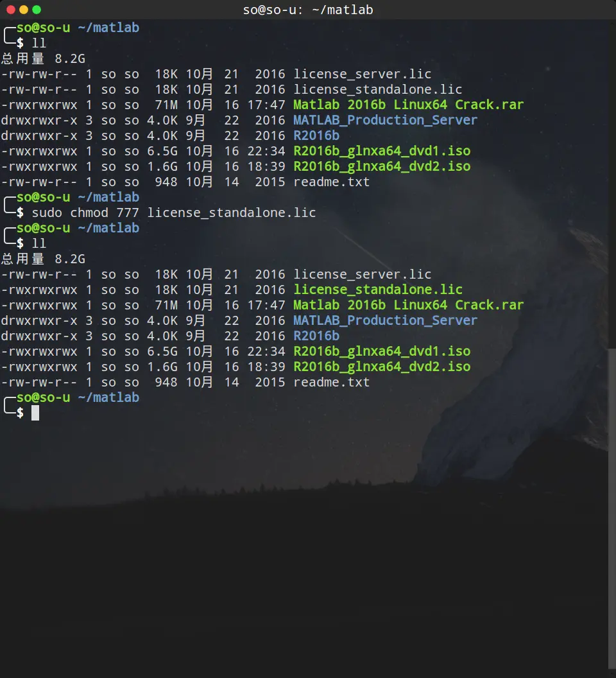Click 'readme.txt' in the first listing
This screenshot has height=678, width=616.
[332, 182]
